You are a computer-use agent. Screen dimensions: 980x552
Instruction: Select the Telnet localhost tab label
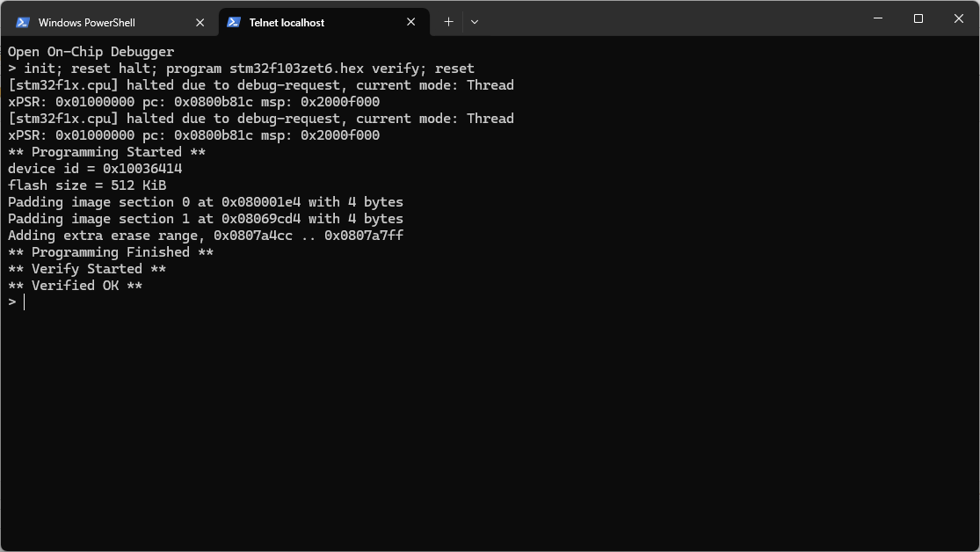287,23
